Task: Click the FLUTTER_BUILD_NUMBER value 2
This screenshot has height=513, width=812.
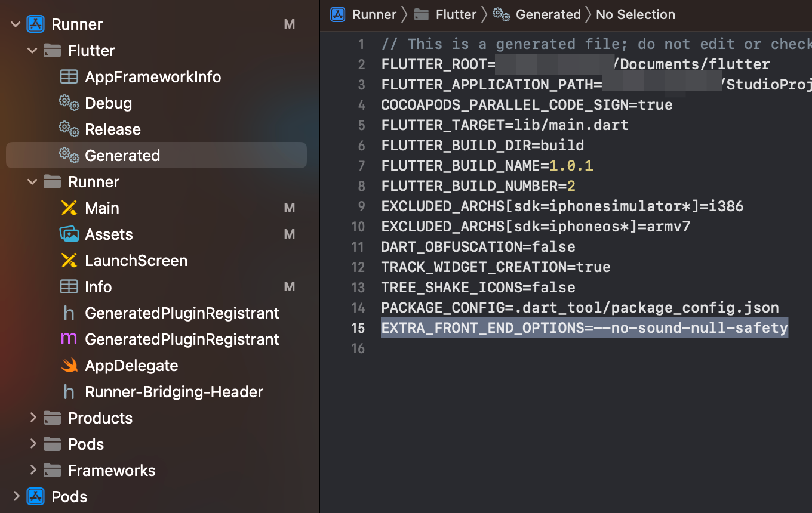Action: 571,186
